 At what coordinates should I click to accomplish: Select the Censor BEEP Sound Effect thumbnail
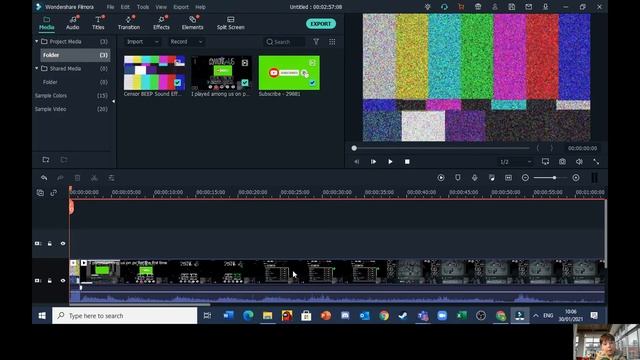(154, 73)
